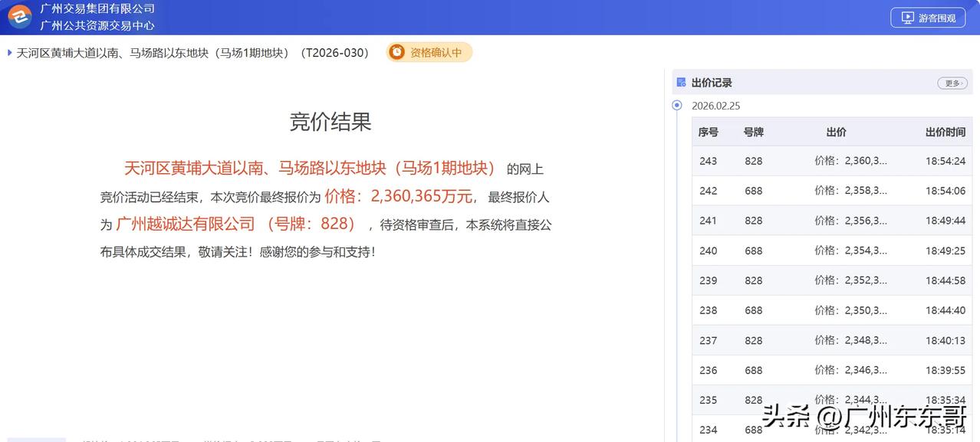The image size is (980, 442).
Task: Click price 2,354,3... in row 240
Action: pos(850,250)
